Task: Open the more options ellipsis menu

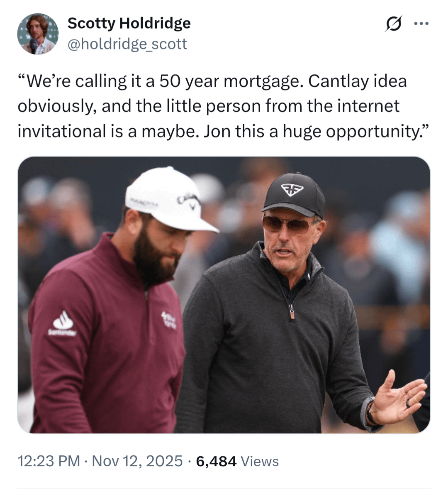Action: click(421, 24)
